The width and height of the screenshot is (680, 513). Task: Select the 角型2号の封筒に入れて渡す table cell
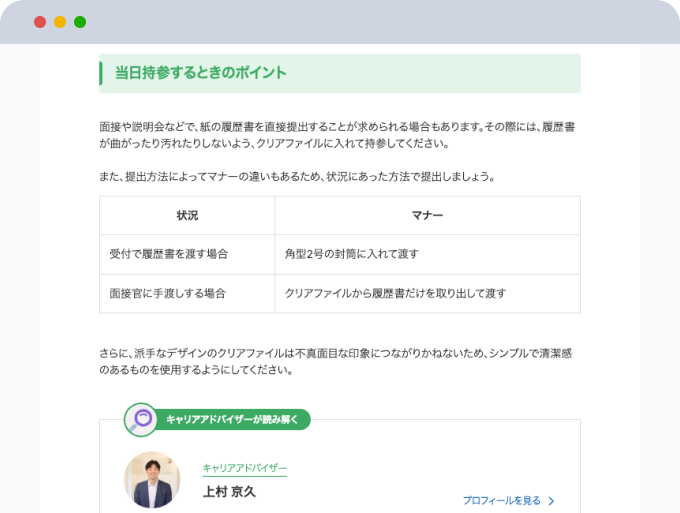352,254
